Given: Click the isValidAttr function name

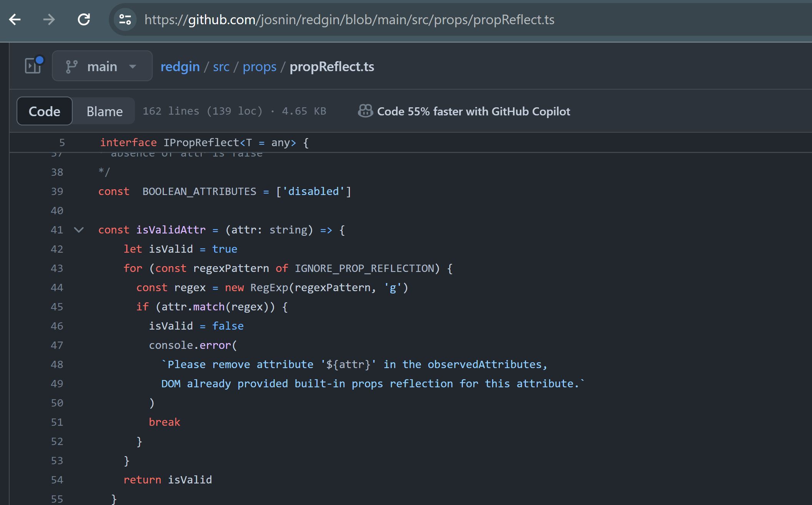Looking at the screenshot, I should point(171,230).
